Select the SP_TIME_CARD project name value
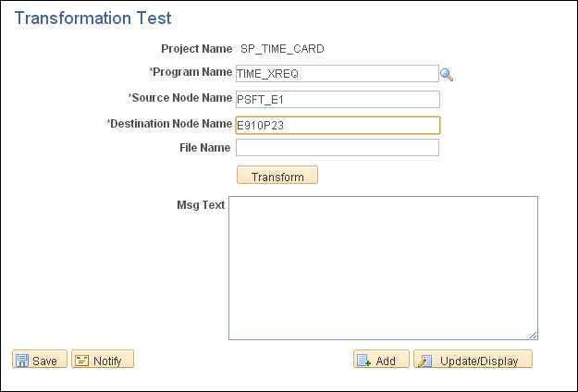 [x=282, y=49]
